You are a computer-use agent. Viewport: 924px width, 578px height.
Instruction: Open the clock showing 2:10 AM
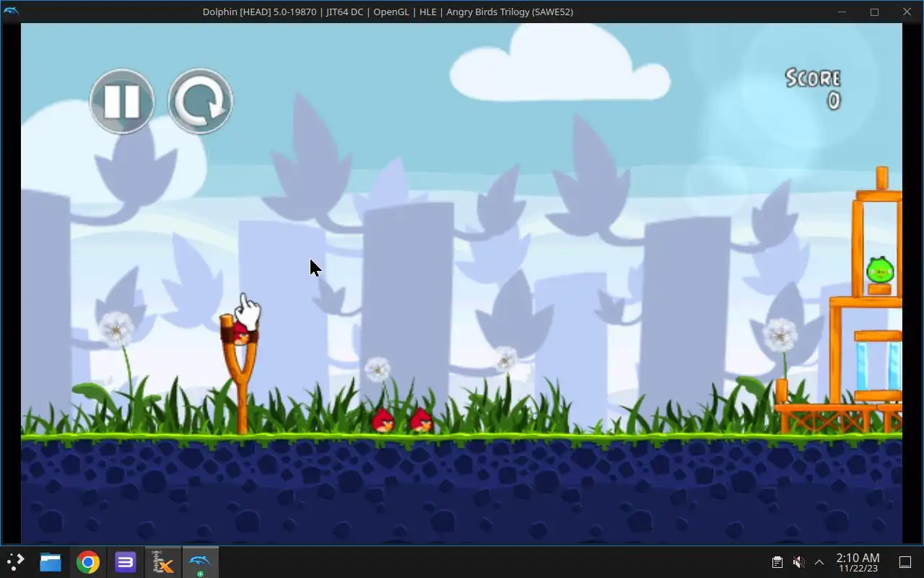click(x=858, y=562)
